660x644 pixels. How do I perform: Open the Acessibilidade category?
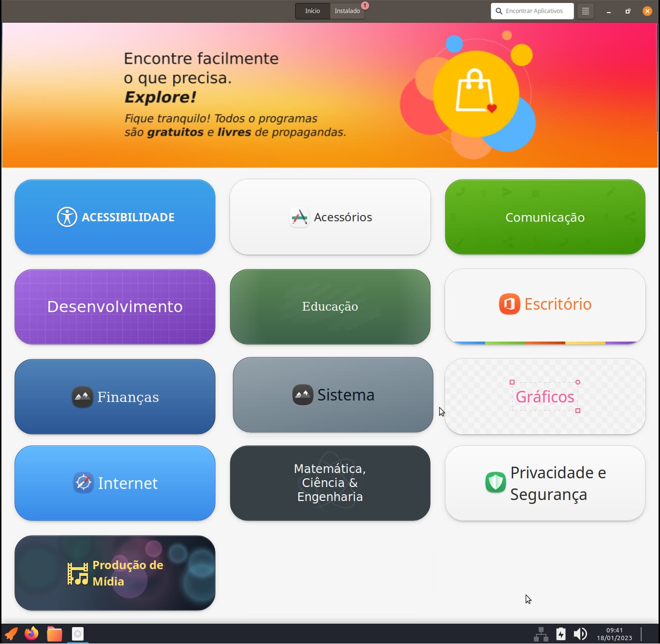click(x=115, y=217)
